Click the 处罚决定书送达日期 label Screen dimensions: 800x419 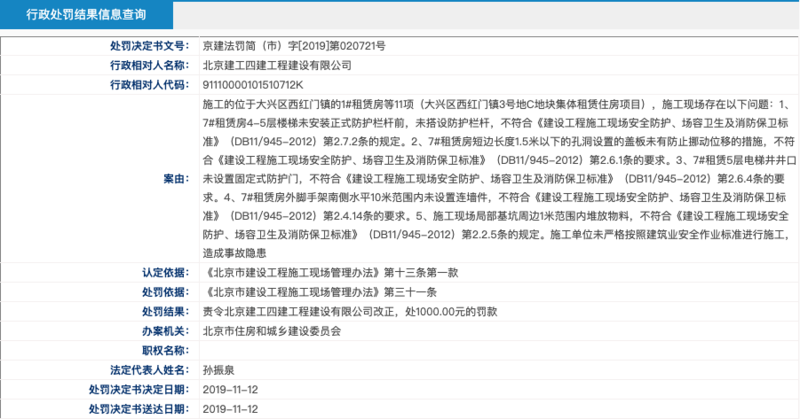pyautogui.click(x=139, y=409)
